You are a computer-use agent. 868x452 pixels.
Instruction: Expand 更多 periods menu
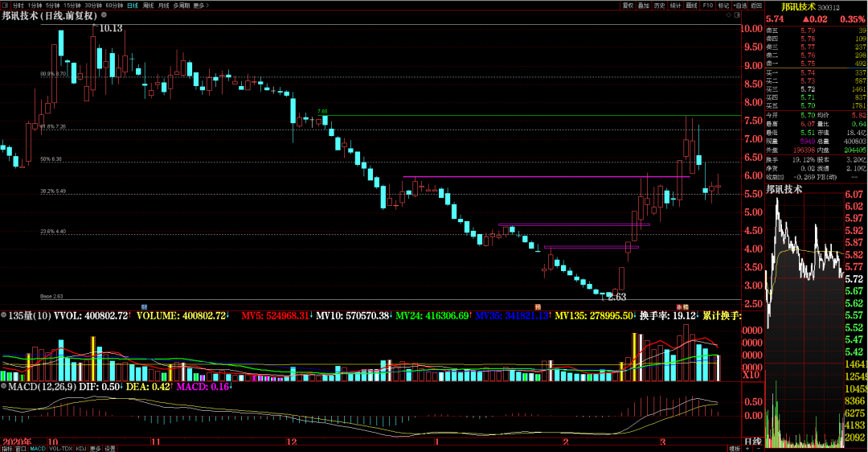pos(200,5)
